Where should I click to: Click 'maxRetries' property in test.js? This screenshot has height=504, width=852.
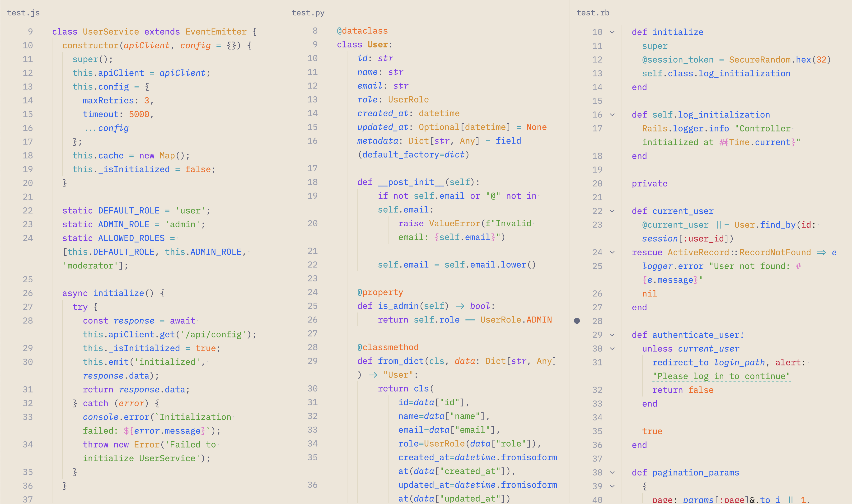tap(108, 101)
